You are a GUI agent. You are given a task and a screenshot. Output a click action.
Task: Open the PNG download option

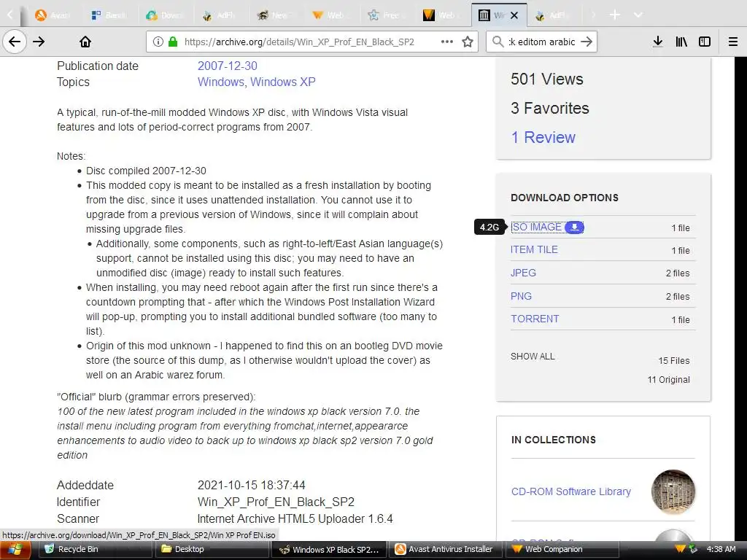[521, 296]
